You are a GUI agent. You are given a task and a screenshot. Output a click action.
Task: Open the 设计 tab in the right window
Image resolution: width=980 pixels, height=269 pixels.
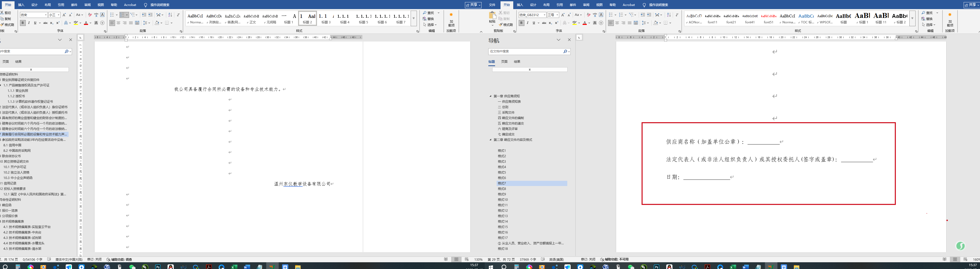[x=533, y=5]
